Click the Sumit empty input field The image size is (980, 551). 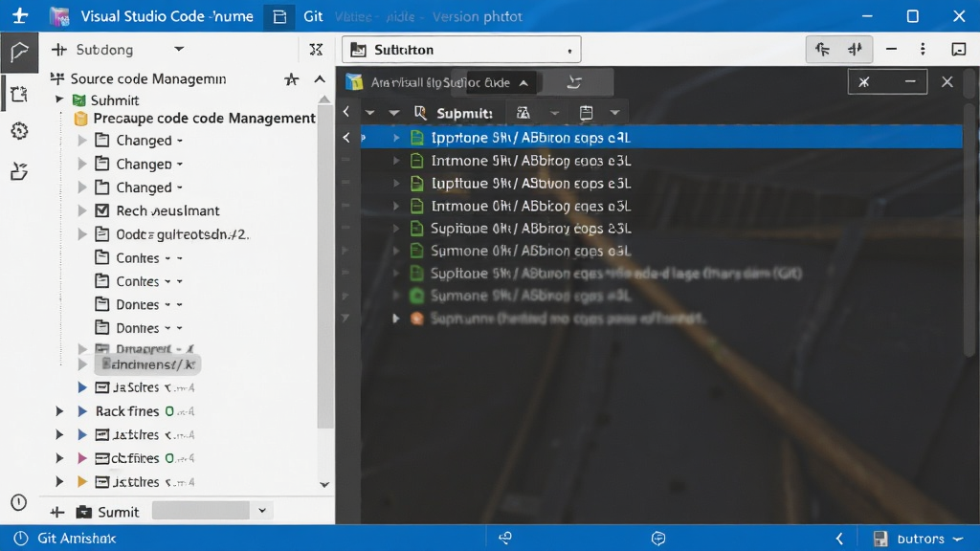coord(201,511)
